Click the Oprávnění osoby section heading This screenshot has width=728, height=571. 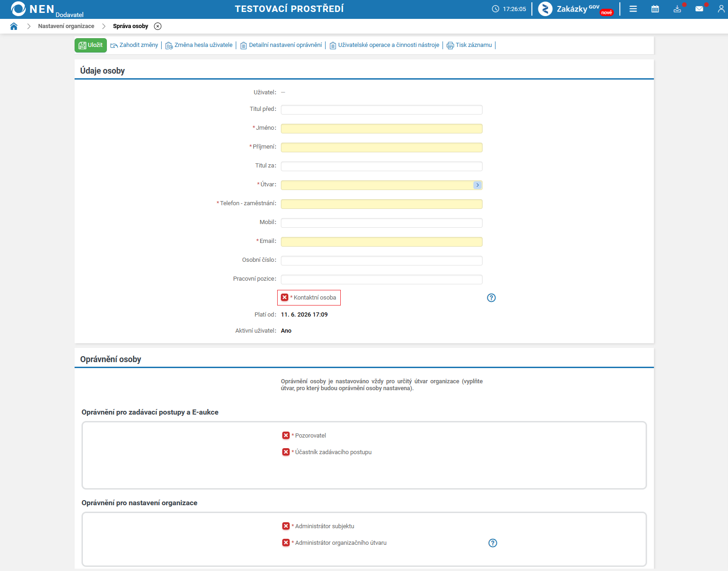coord(111,359)
